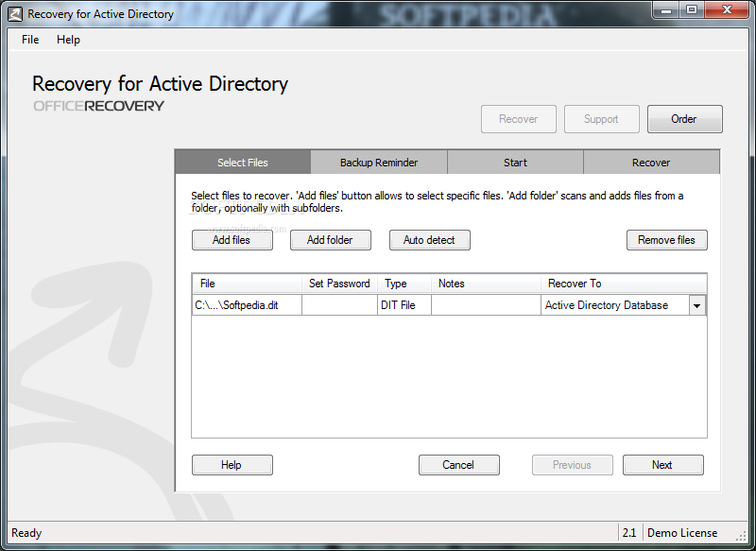Click the Auto detect button

point(430,240)
